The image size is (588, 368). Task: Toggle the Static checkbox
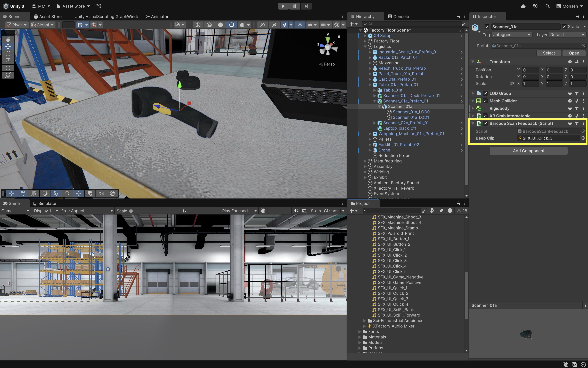tap(564, 27)
